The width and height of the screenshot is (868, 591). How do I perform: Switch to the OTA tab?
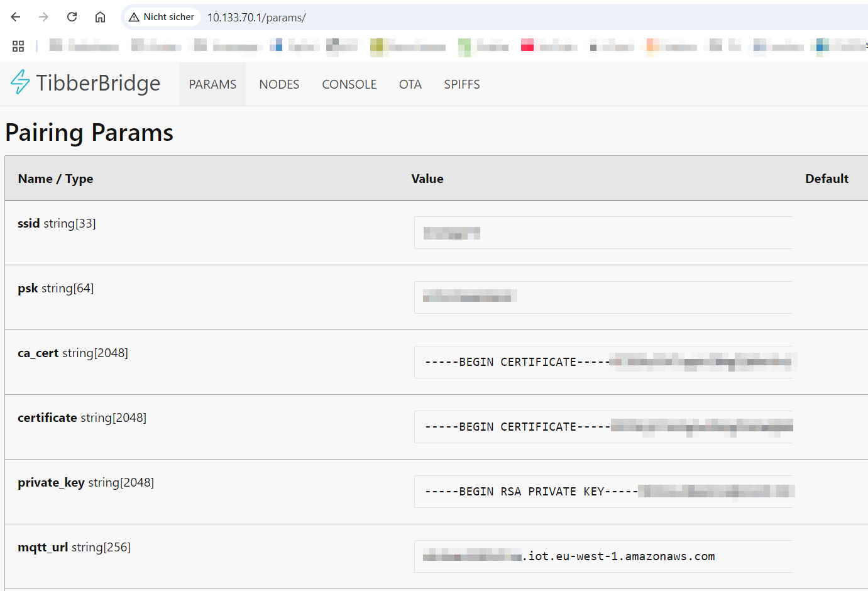click(410, 84)
